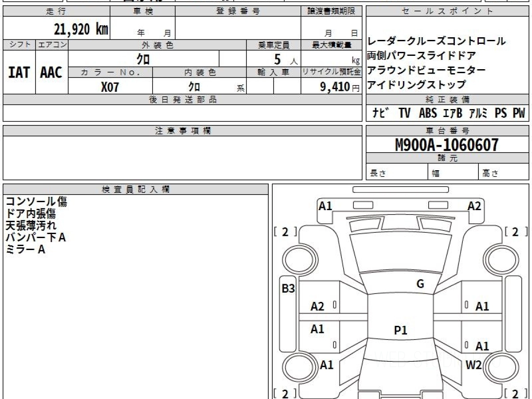Click the 内装色 header cell
The width and height of the screenshot is (532, 399).
click(x=199, y=72)
